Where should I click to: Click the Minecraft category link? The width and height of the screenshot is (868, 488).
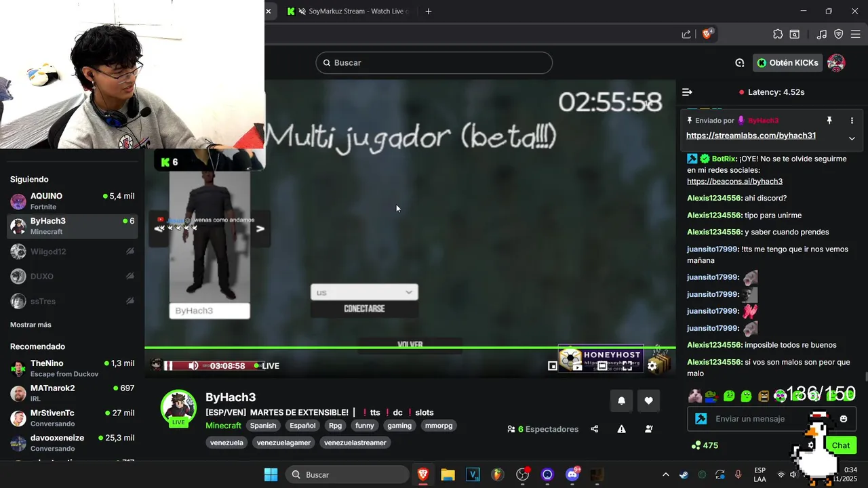point(223,426)
